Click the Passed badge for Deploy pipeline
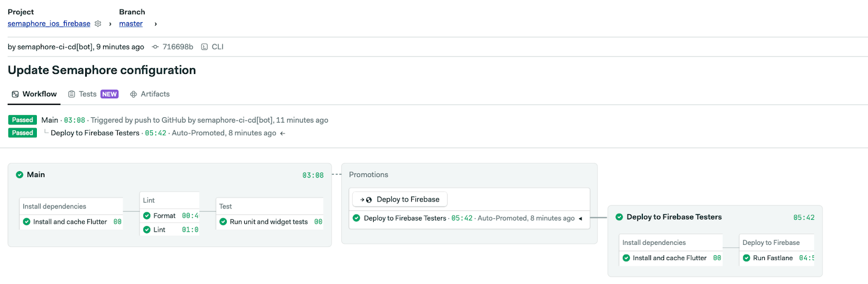Image resolution: width=868 pixels, height=284 pixels. pos(23,133)
